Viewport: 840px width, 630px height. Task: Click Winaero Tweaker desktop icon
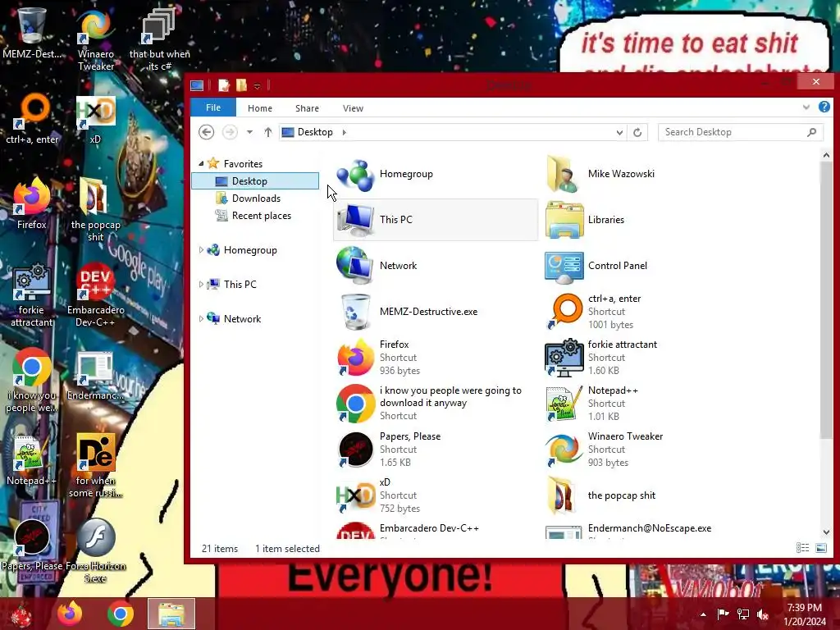[x=95, y=40]
